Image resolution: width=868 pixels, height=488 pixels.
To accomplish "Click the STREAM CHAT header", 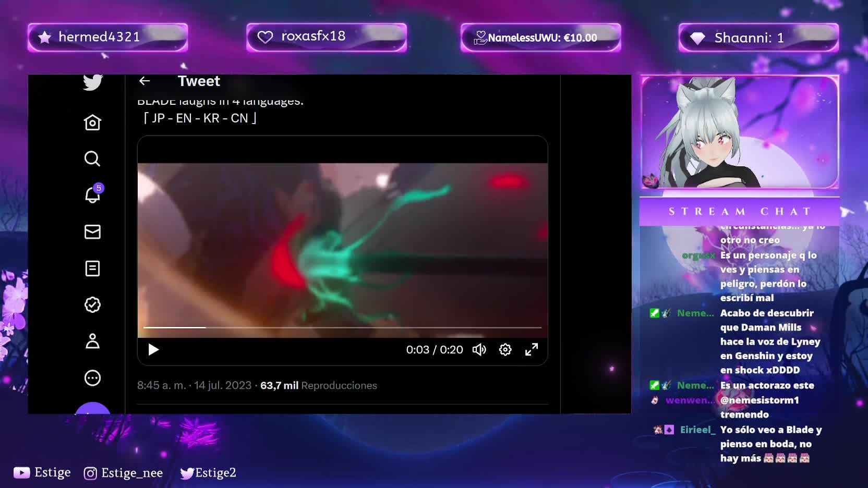I will click(x=740, y=211).
